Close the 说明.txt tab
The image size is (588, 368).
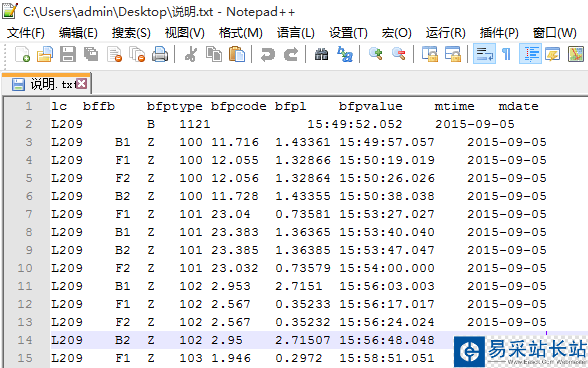(x=81, y=84)
